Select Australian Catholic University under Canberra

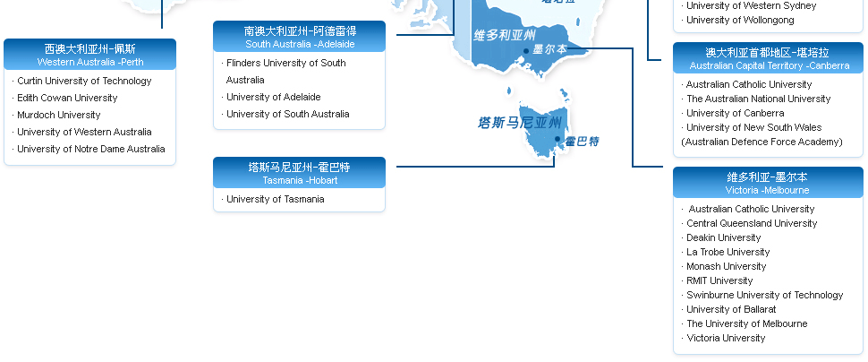749,85
